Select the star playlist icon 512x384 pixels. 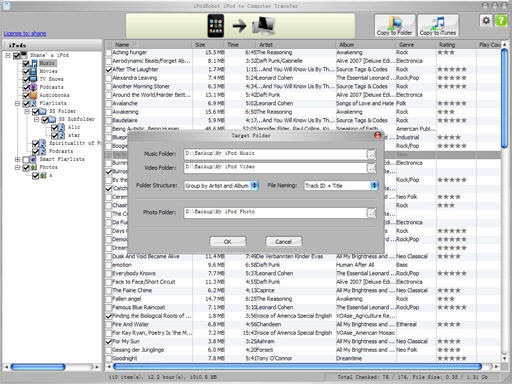click(x=62, y=135)
